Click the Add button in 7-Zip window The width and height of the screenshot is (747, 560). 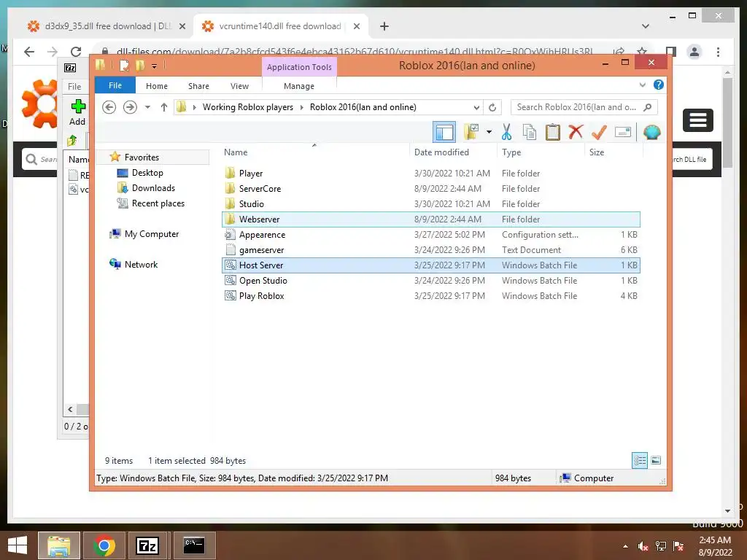click(77, 112)
